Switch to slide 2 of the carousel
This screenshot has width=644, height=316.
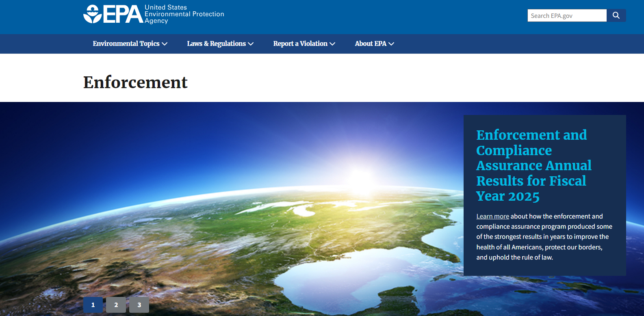point(116,305)
